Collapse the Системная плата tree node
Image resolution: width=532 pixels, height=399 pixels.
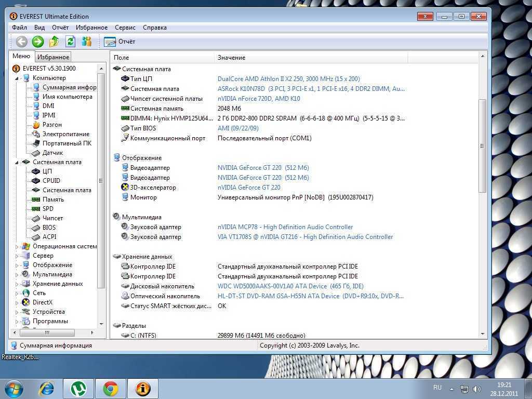coord(17,162)
